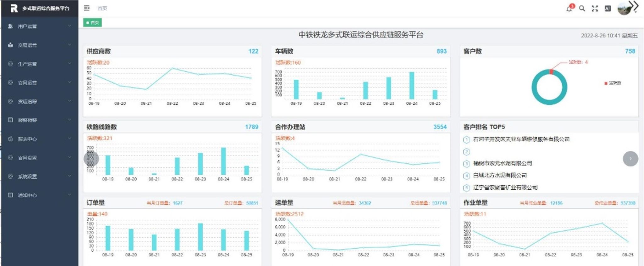
Task: Open customer 榆树市宏元水泥有限公司
Action: click(502, 163)
